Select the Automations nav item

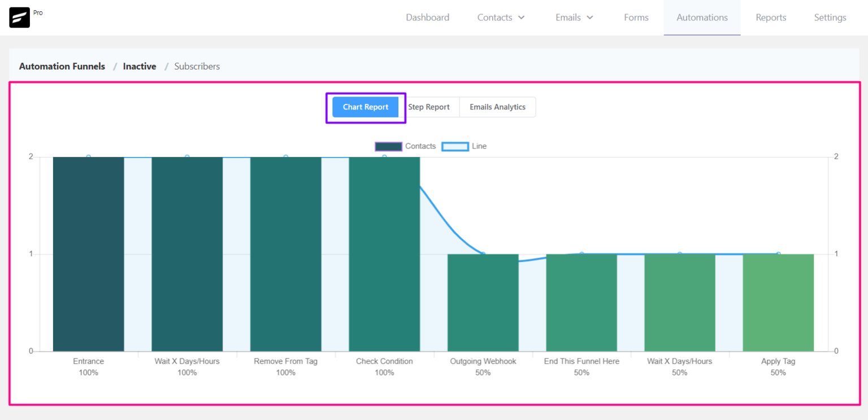[x=702, y=17]
